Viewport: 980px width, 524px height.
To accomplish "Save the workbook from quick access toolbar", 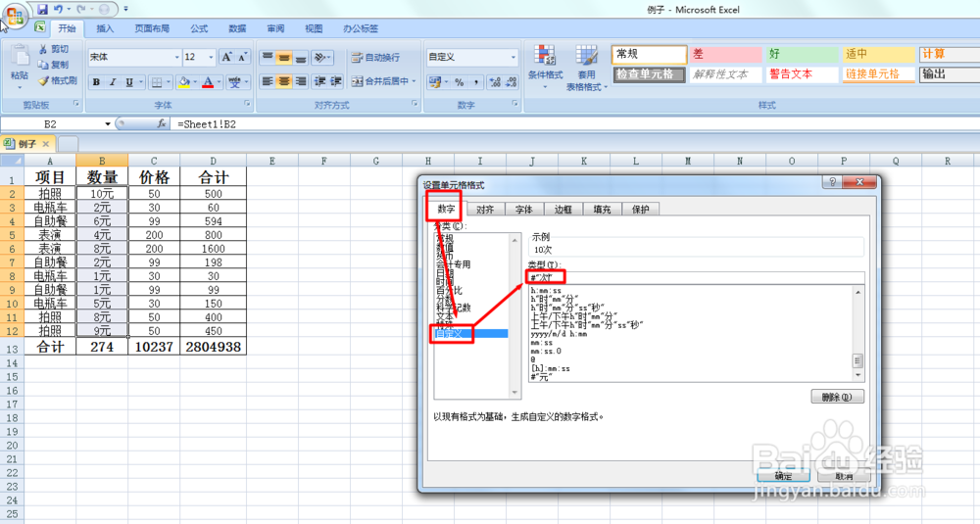I will tap(42, 9).
